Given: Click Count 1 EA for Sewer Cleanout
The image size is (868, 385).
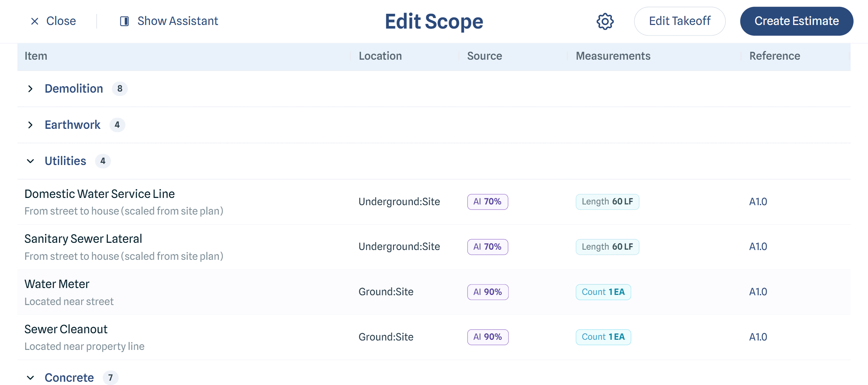Looking at the screenshot, I should [x=603, y=337].
